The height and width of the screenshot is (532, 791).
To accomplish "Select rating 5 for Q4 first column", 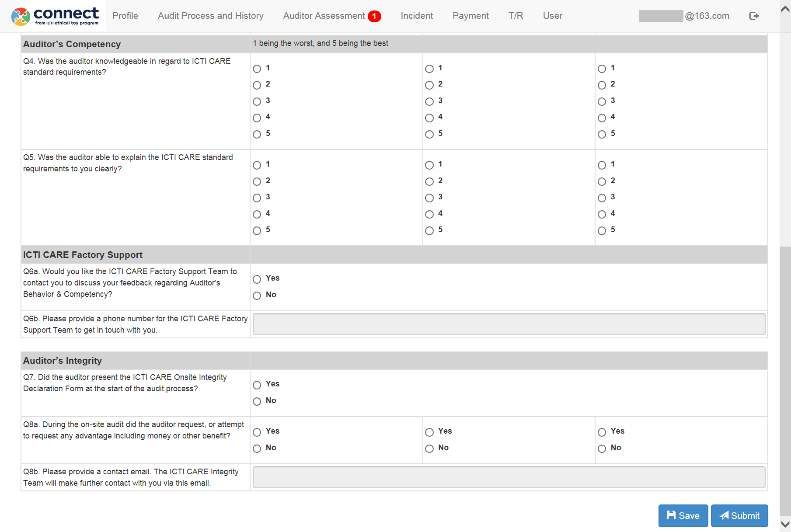I will 257,134.
